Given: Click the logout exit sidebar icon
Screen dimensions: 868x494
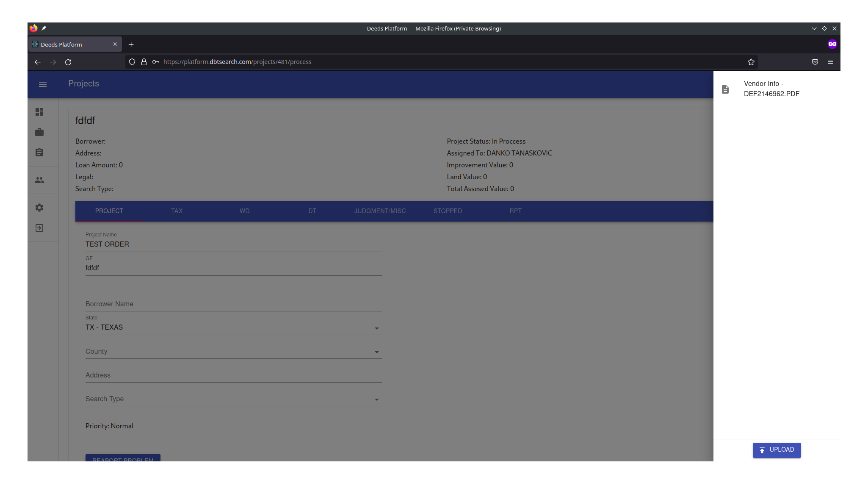Looking at the screenshot, I should coord(39,228).
